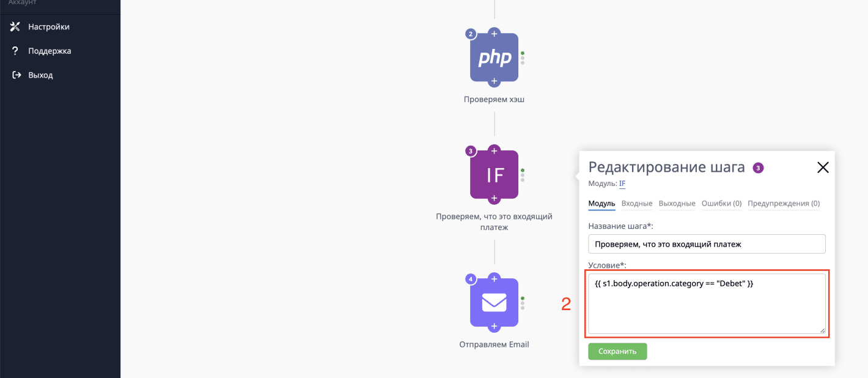The image size is (868, 378).
Task: Follow the 'IF' module link
Action: click(622, 183)
